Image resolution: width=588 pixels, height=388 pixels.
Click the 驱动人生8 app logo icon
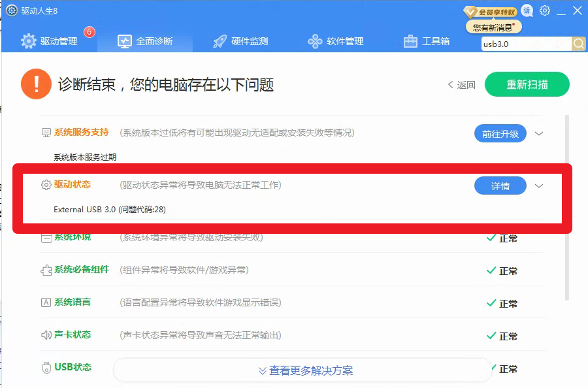coord(12,10)
